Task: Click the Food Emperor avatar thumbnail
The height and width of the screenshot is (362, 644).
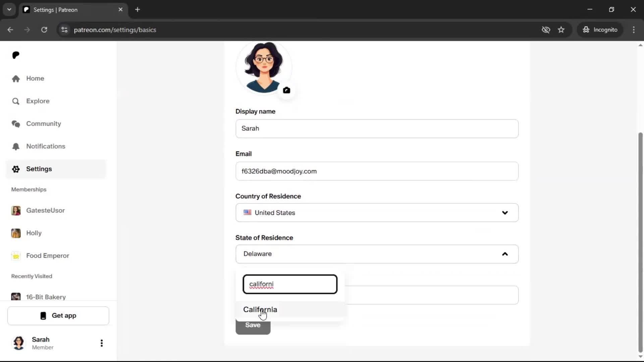Action: (x=16, y=256)
